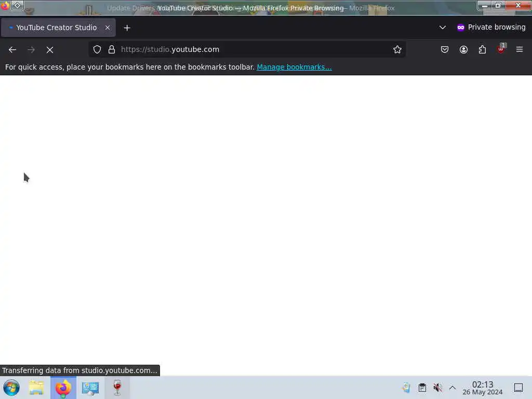Open the extensions panel
This screenshot has height=399, width=532.
tap(482, 49)
